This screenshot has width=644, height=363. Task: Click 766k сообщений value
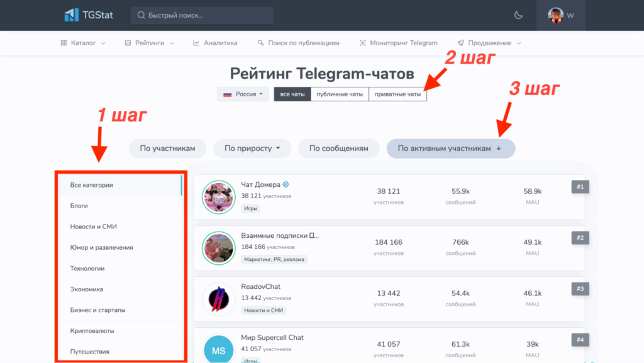click(460, 242)
